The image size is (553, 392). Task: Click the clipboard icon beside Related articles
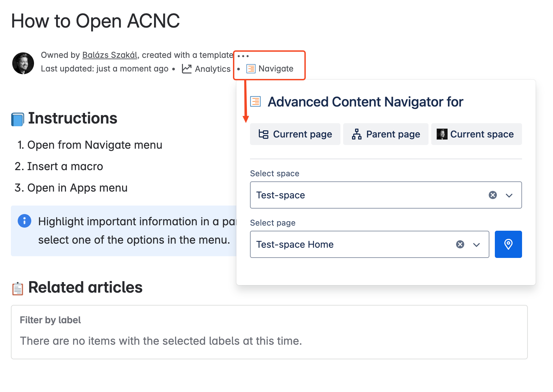[x=18, y=289]
